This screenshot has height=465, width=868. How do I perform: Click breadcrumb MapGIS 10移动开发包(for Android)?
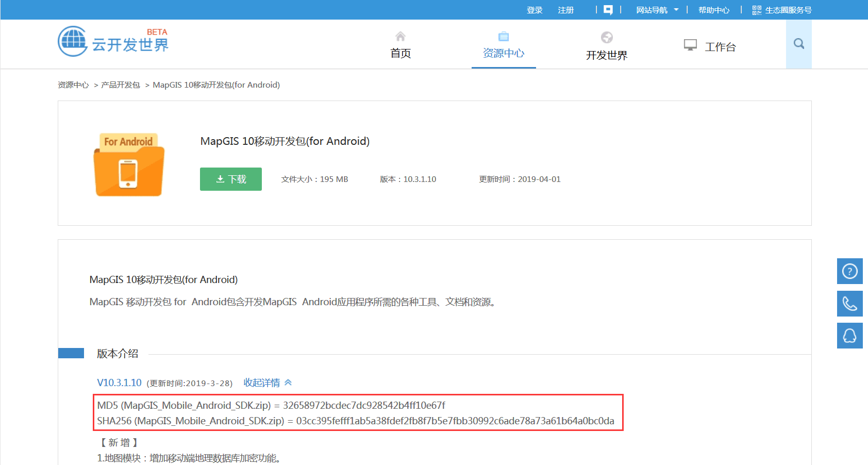[216, 85]
